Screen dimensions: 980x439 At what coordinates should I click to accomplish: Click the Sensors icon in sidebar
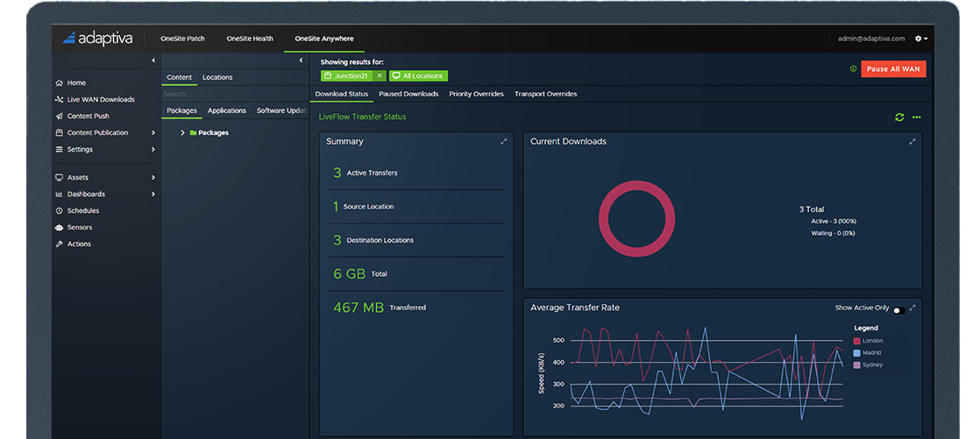tap(59, 228)
